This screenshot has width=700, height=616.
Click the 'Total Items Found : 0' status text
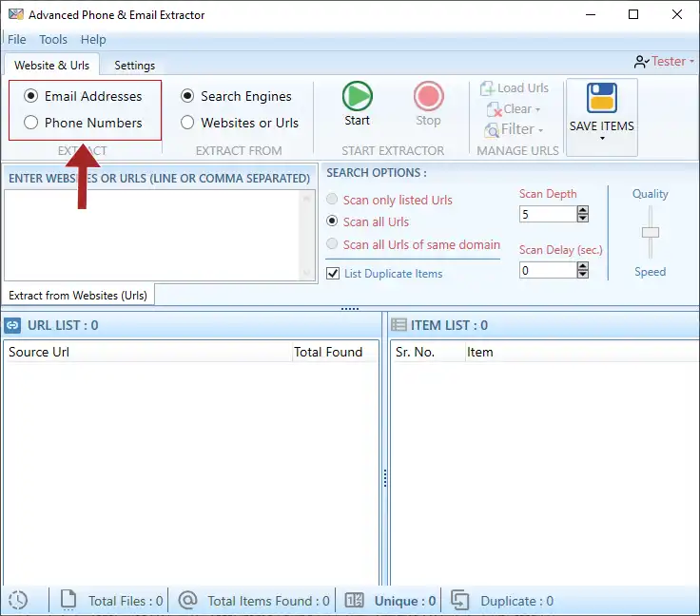[x=268, y=601]
